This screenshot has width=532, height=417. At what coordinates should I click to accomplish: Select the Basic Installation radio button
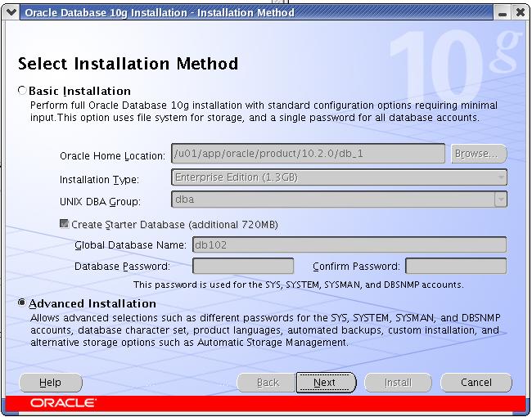(x=22, y=91)
